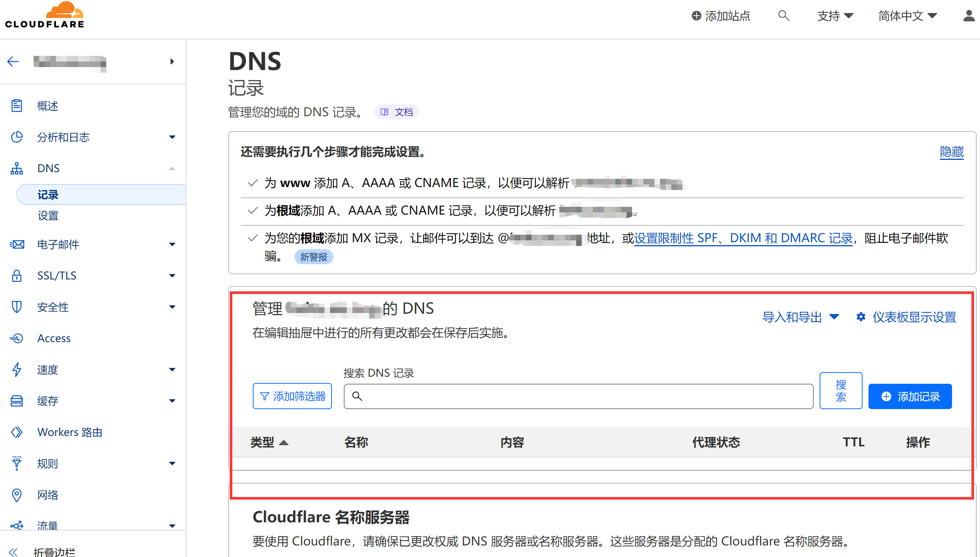
Task: Go back using the left arrow icon
Action: pyautogui.click(x=13, y=61)
